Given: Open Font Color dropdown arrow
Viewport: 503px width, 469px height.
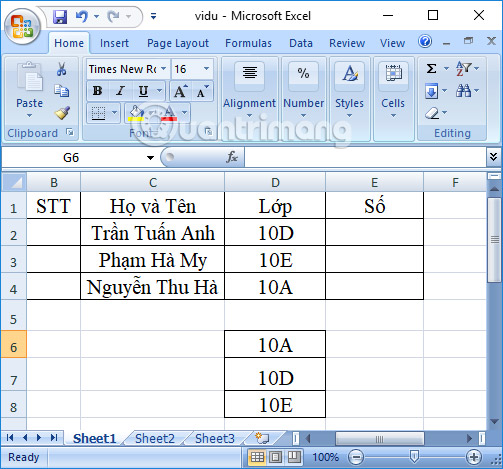Looking at the screenshot, I should tap(184, 113).
